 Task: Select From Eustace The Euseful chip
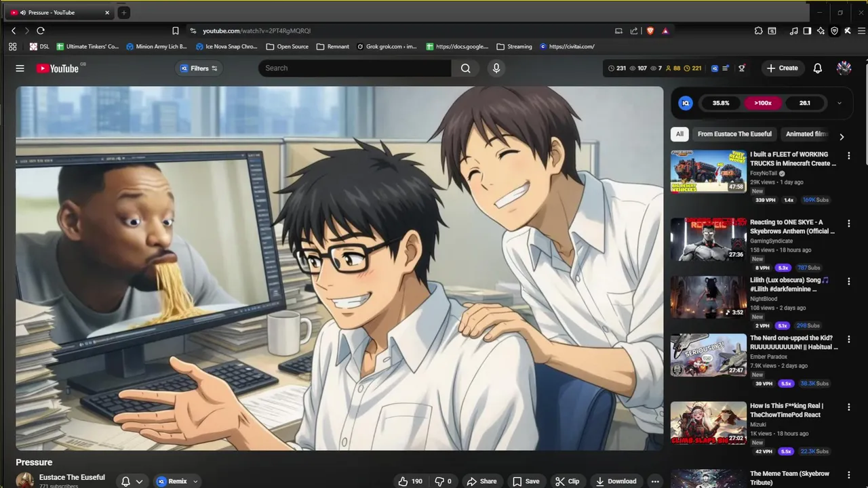(734, 134)
